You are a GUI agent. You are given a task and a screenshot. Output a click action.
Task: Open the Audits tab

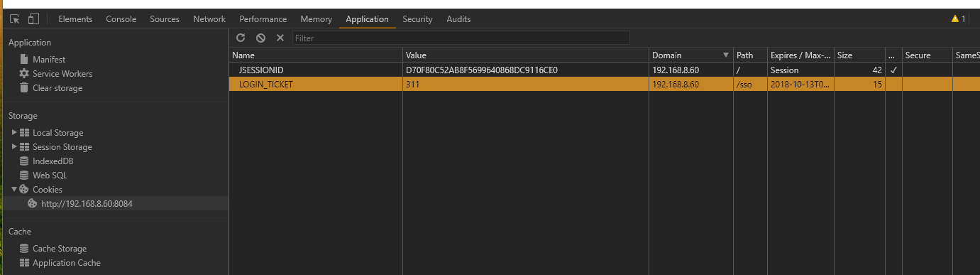click(458, 19)
